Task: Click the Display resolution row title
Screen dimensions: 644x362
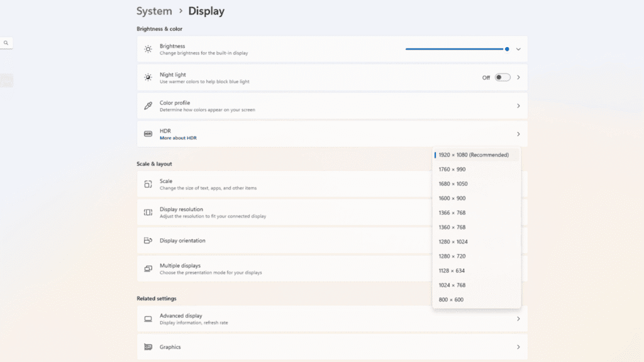Action: [x=181, y=209]
